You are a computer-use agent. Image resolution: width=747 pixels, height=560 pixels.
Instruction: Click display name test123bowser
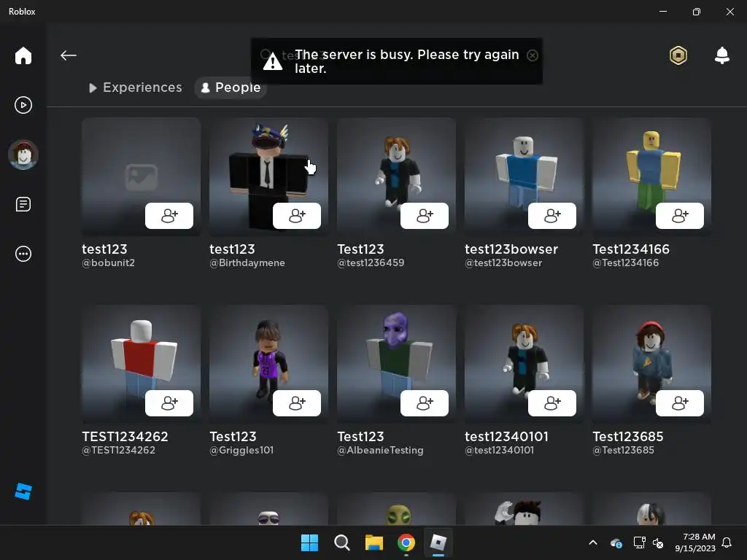click(x=511, y=249)
